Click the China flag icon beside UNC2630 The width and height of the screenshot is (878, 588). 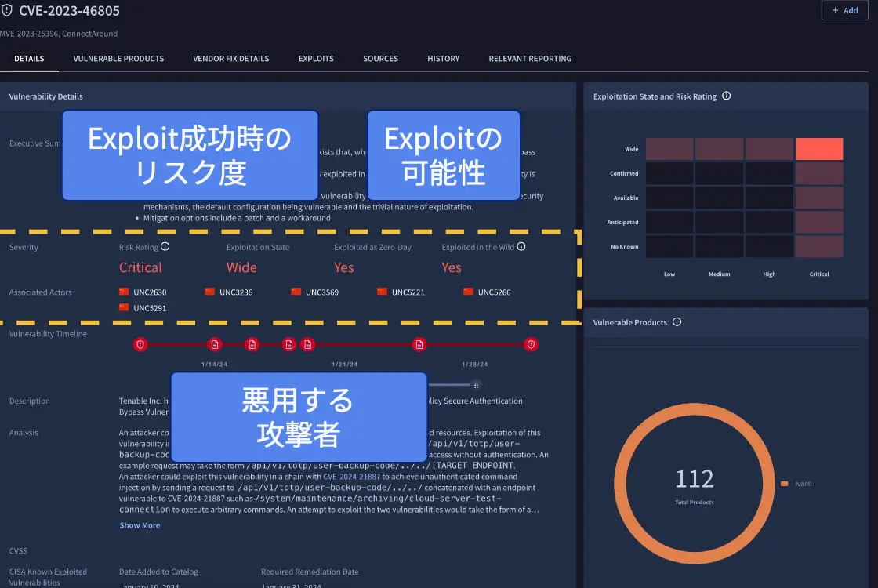coord(124,292)
